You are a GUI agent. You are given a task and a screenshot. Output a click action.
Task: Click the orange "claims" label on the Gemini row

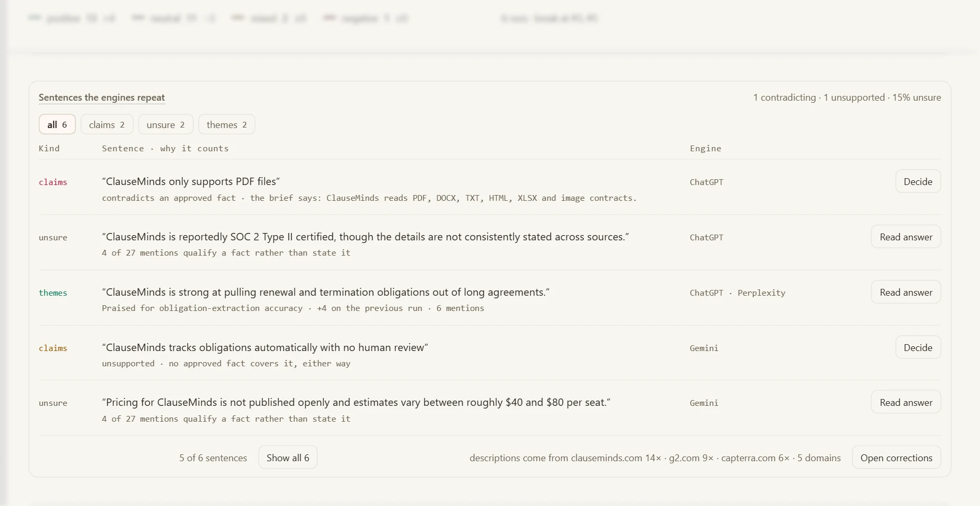pos(53,348)
